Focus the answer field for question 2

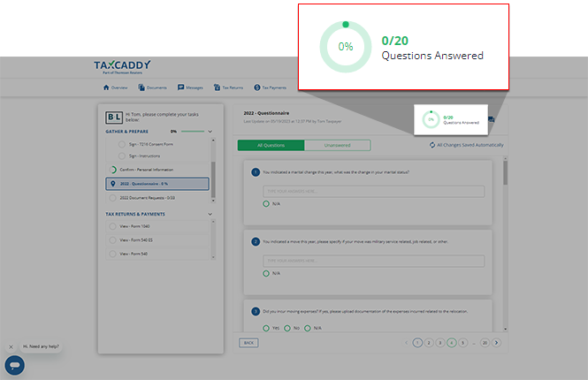373,262
